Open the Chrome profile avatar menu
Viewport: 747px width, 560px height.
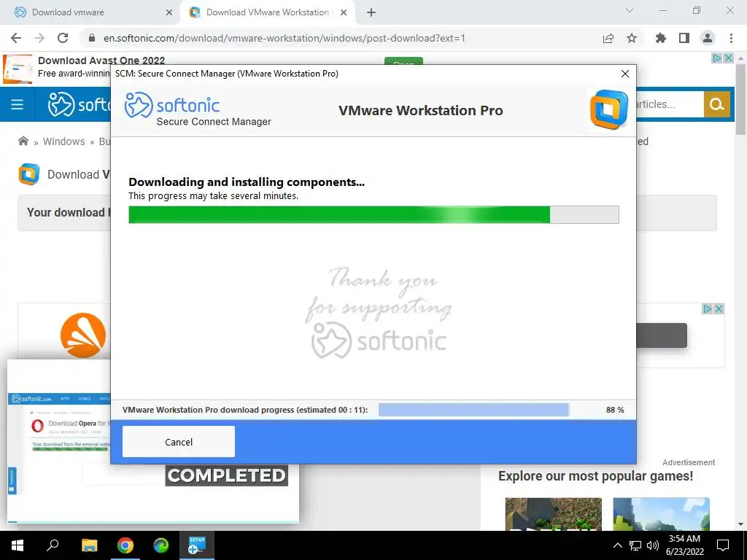point(708,38)
